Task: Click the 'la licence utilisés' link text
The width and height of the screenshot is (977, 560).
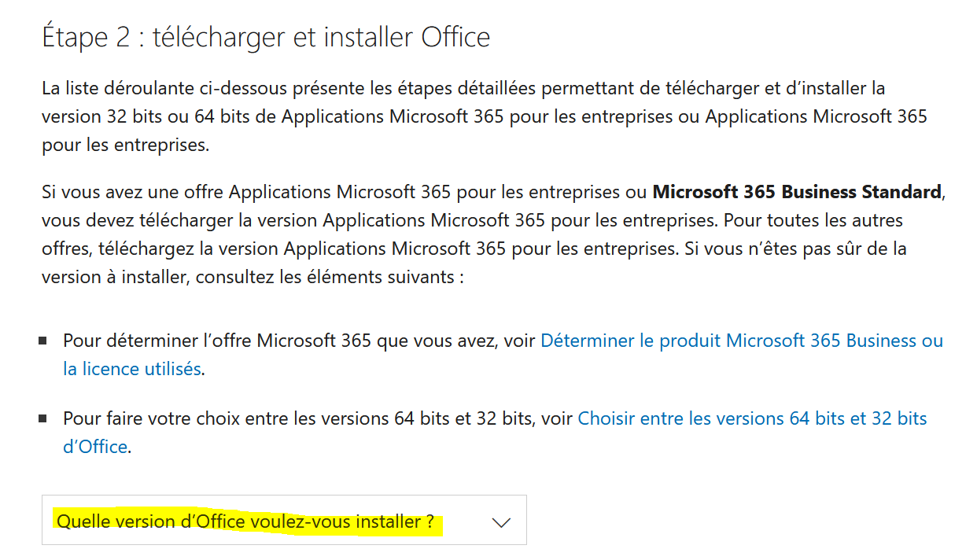Action: click(x=132, y=368)
